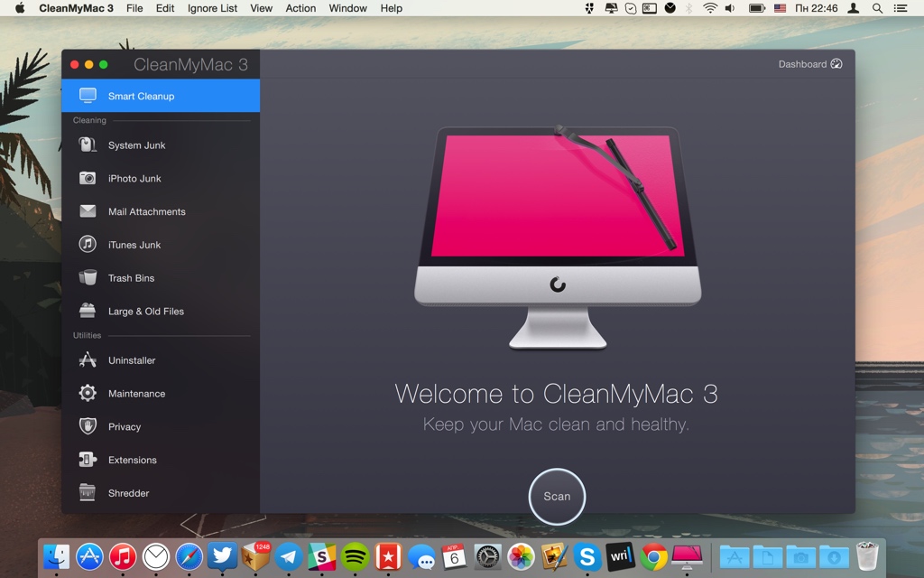Click the iMac illustration in the welcome screen
Viewport: 924px width, 578px height.
pyautogui.click(x=557, y=235)
